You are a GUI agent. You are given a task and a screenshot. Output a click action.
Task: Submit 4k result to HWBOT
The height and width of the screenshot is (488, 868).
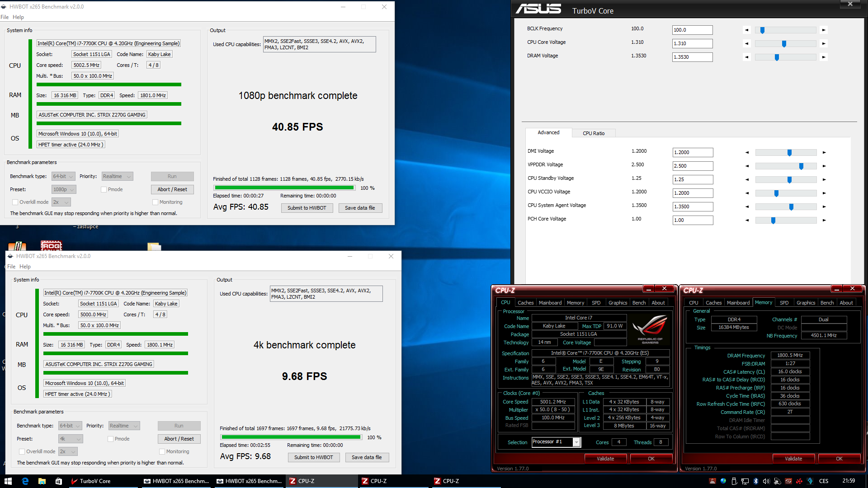click(314, 458)
